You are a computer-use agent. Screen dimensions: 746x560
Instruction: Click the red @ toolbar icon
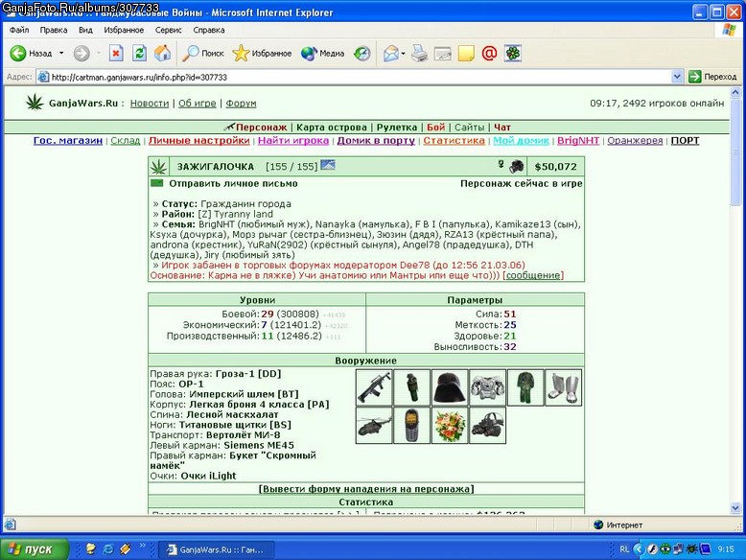point(489,53)
